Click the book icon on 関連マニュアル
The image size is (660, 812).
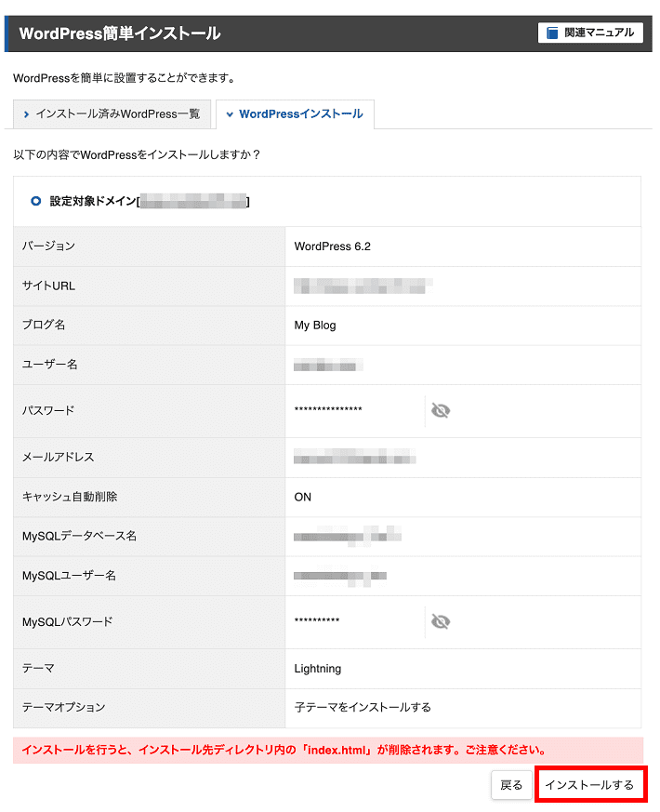coord(552,33)
